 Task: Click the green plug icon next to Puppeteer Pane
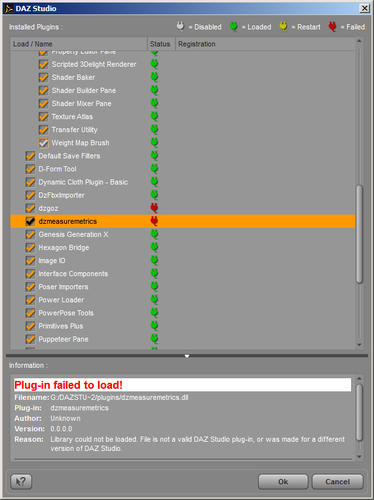[154, 339]
